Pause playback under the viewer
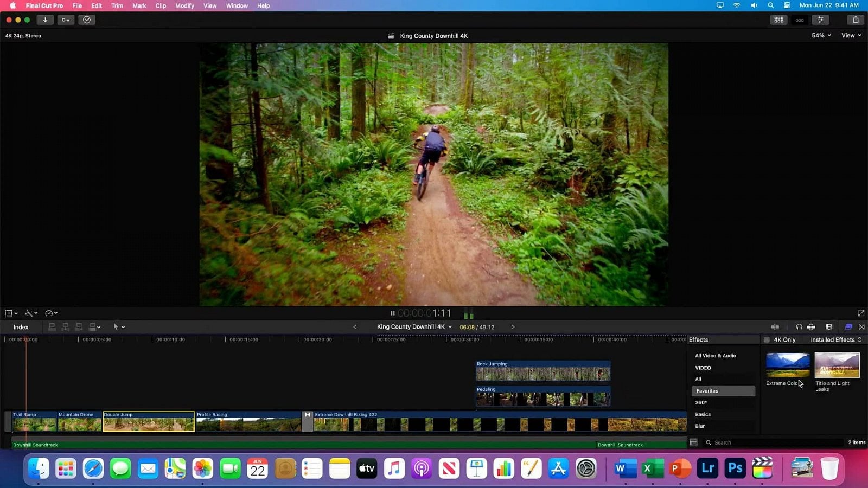868x488 pixels. 393,313
